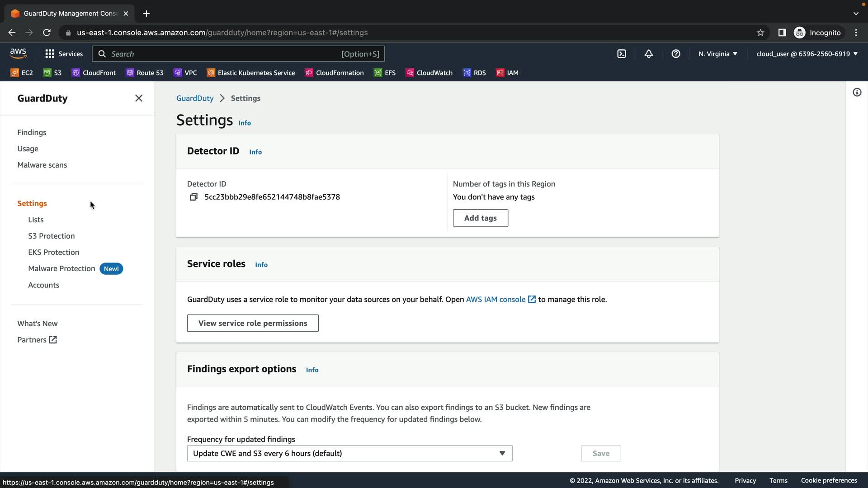Open the N. Virginia region selector
The width and height of the screenshot is (868, 488).
717,54
